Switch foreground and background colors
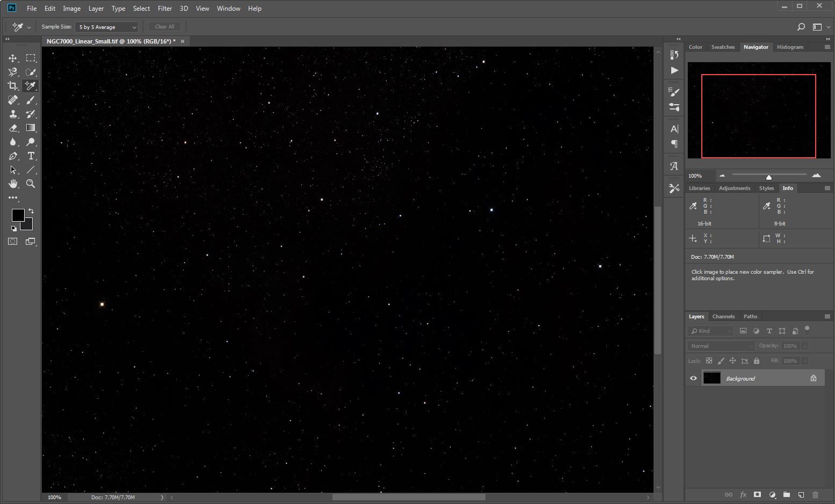This screenshot has height=504, width=835. pos(31,211)
